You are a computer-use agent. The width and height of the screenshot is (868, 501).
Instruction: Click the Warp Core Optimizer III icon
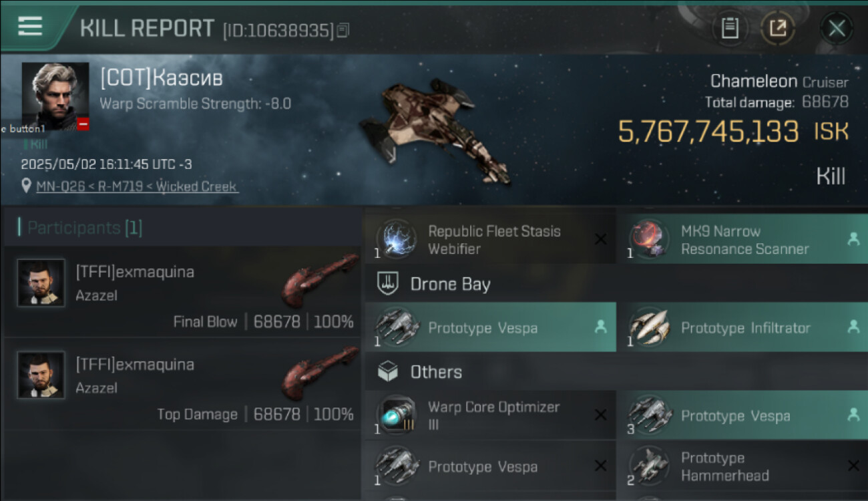[398, 415]
